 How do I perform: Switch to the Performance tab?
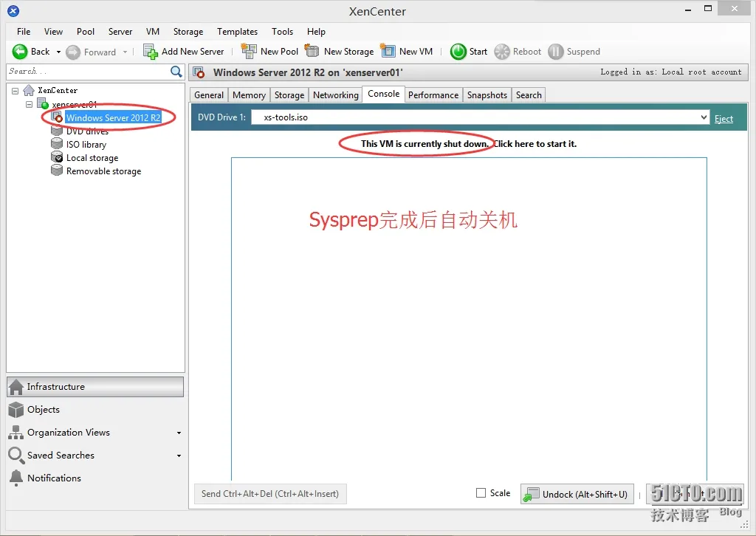[433, 95]
